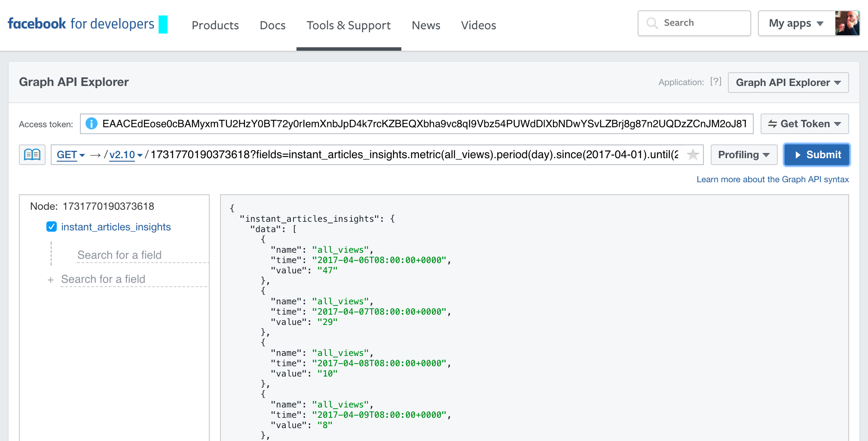The width and height of the screenshot is (868, 441).
Task: Click the "data" key in JSON
Action: (266, 229)
